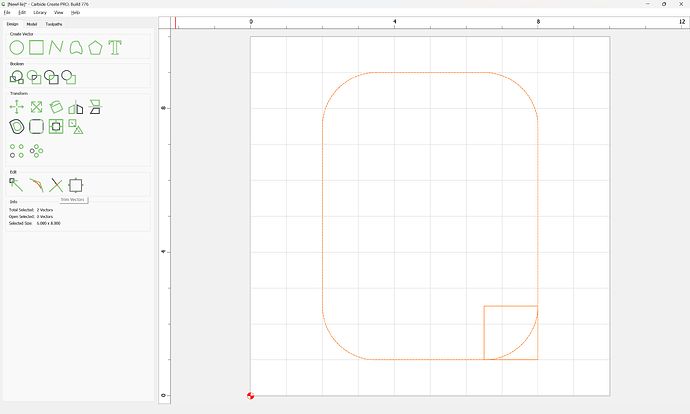Open the Align Vectors tool
This screenshot has height=414, width=690.
click(56, 127)
